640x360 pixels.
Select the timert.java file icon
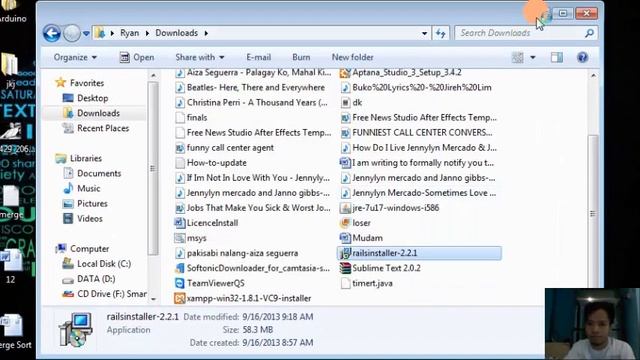[345, 283]
